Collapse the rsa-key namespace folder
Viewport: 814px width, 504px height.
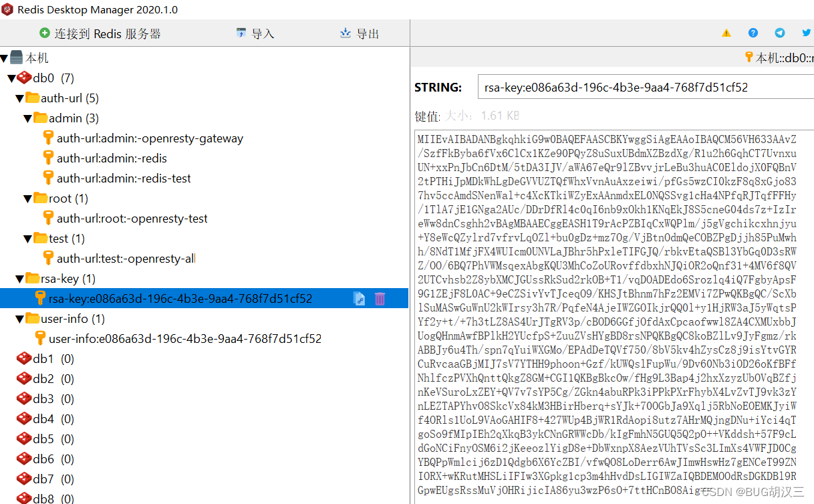[x=19, y=279]
